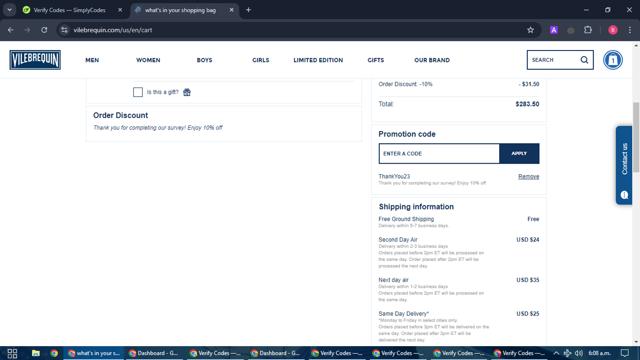
Task: Reload the cart page
Action: tap(44, 30)
